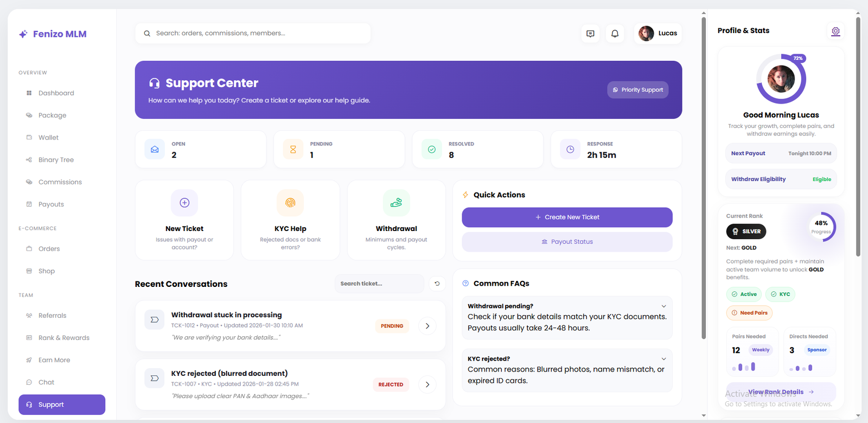The width and height of the screenshot is (868, 423).
Task: Open KYC rejected conversation arrow
Action: pos(427,384)
